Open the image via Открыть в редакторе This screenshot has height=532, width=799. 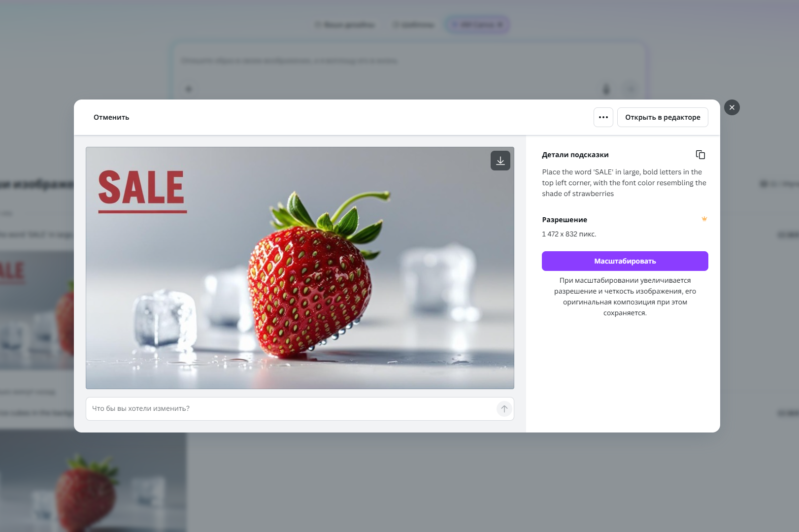tap(663, 117)
